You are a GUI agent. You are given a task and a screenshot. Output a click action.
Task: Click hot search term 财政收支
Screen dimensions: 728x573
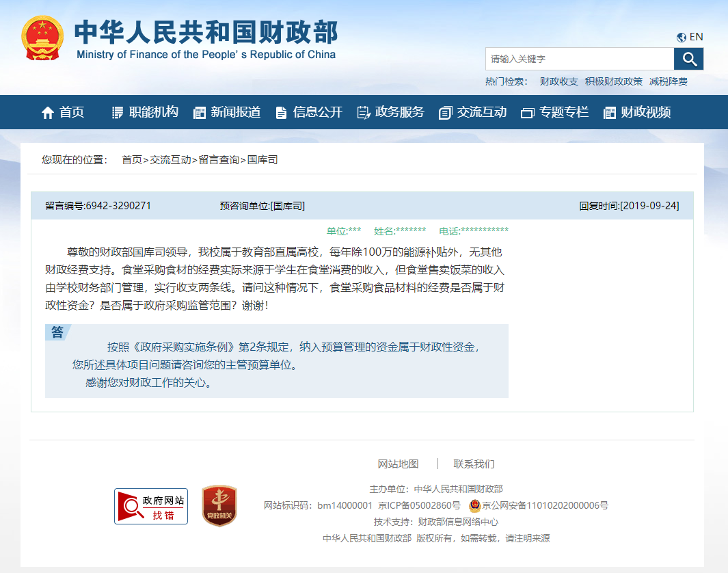coord(559,82)
